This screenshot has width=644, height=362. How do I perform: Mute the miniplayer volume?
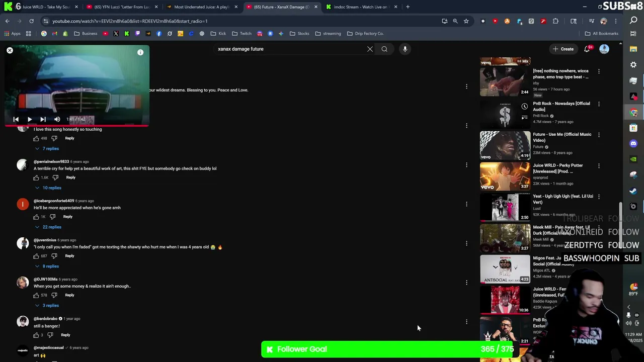tap(57, 120)
